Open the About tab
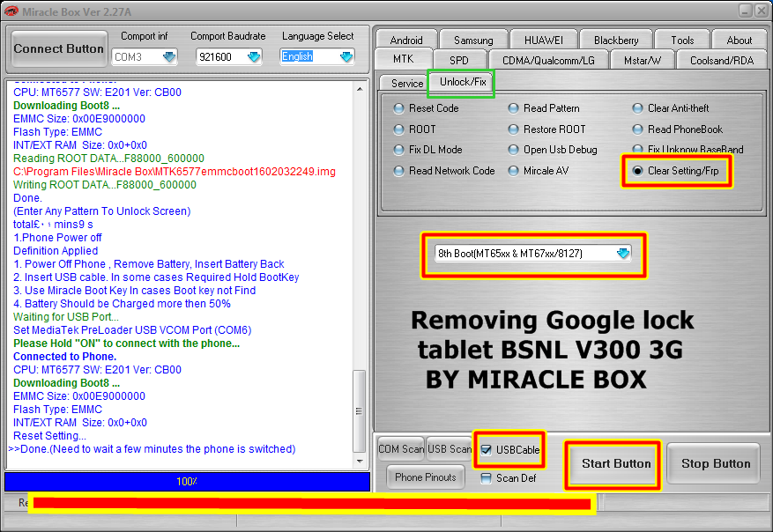 pyautogui.click(x=739, y=40)
